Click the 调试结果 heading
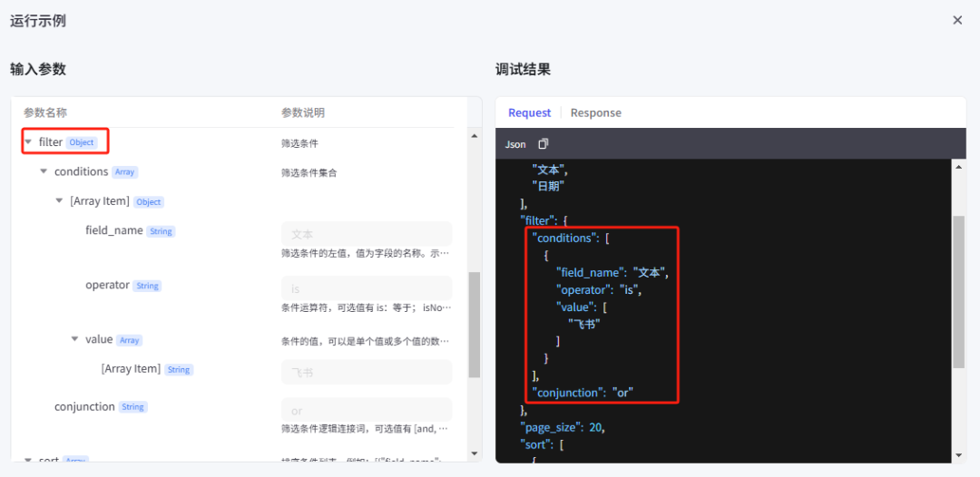This screenshot has width=980, height=477. (523, 69)
